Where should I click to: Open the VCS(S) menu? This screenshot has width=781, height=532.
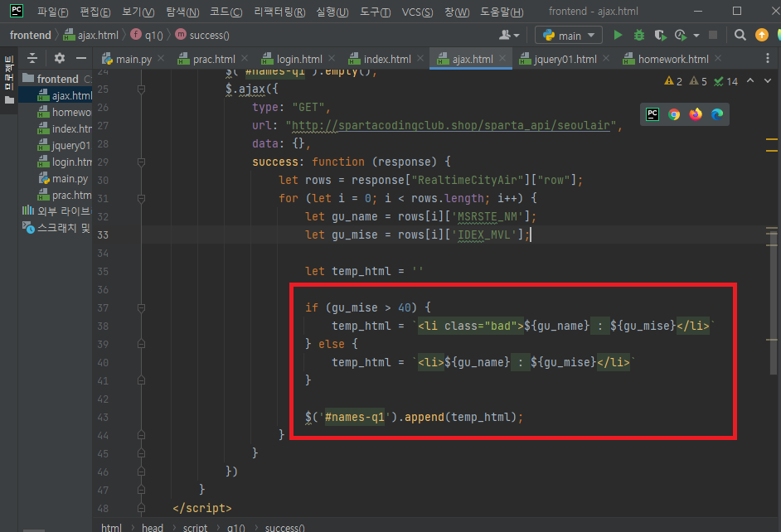coord(417,12)
